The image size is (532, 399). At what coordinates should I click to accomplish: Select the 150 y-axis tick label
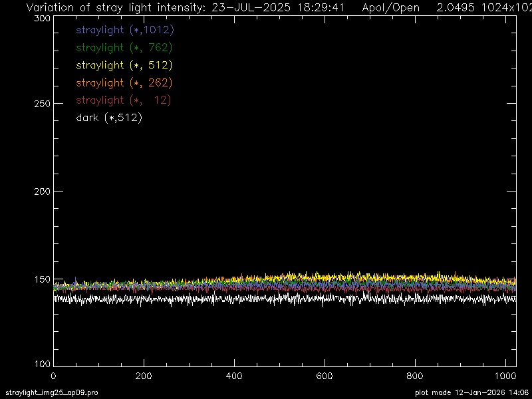point(42,279)
